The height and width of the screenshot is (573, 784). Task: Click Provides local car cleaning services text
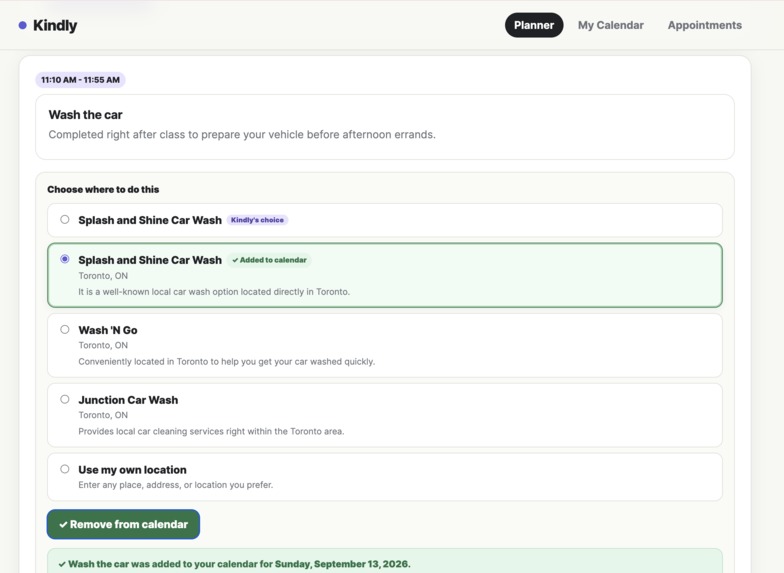[x=212, y=431]
